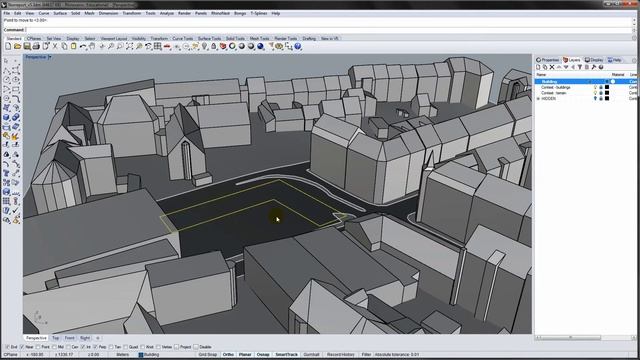Expand the HIDDEN layer tree node

pyautogui.click(x=538, y=99)
